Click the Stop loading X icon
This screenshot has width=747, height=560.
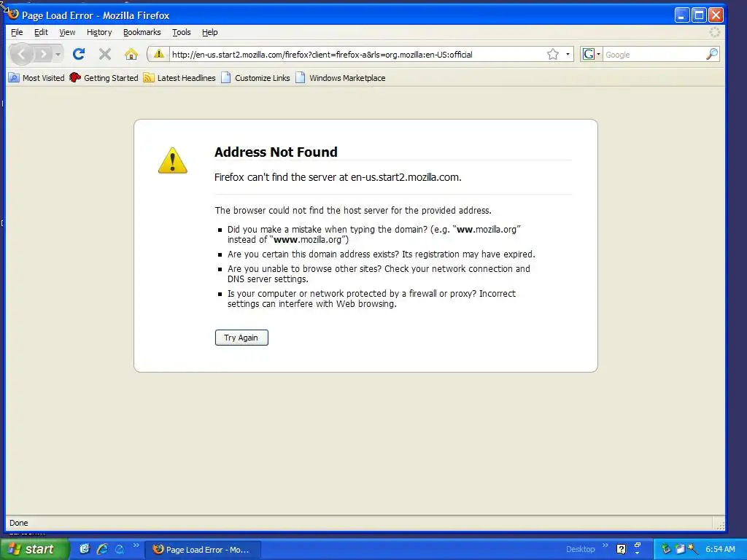(x=105, y=54)
